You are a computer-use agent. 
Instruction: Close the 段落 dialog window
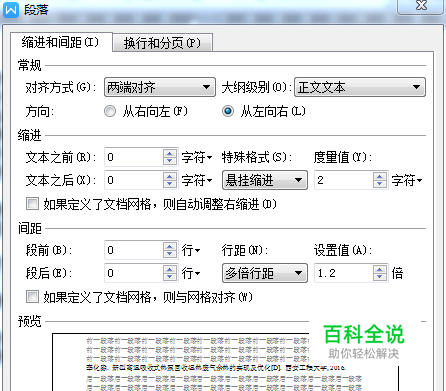[421, 6]
